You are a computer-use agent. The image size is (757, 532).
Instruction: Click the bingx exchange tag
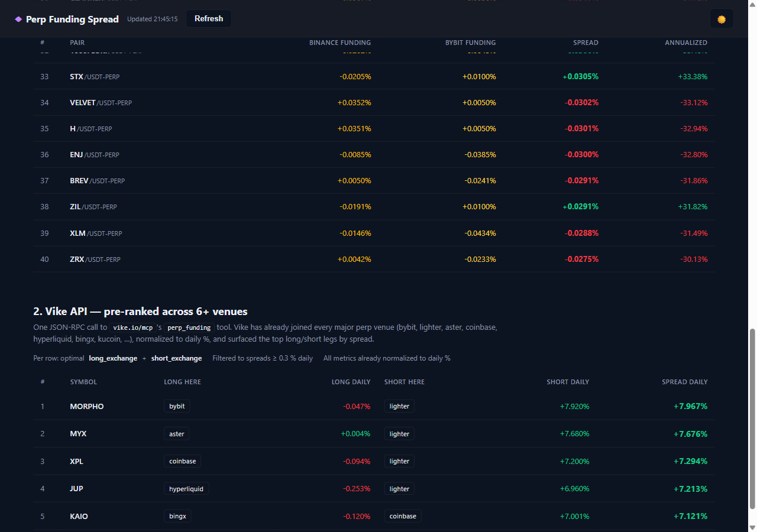pyautogui.click(x=177, y=516)
